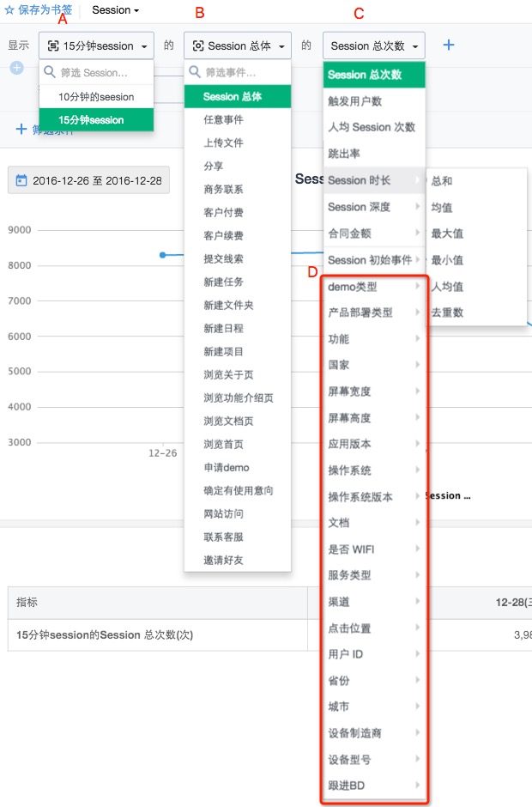
Task: Open the 15分钟session dropdown
Action: (96, 46)
